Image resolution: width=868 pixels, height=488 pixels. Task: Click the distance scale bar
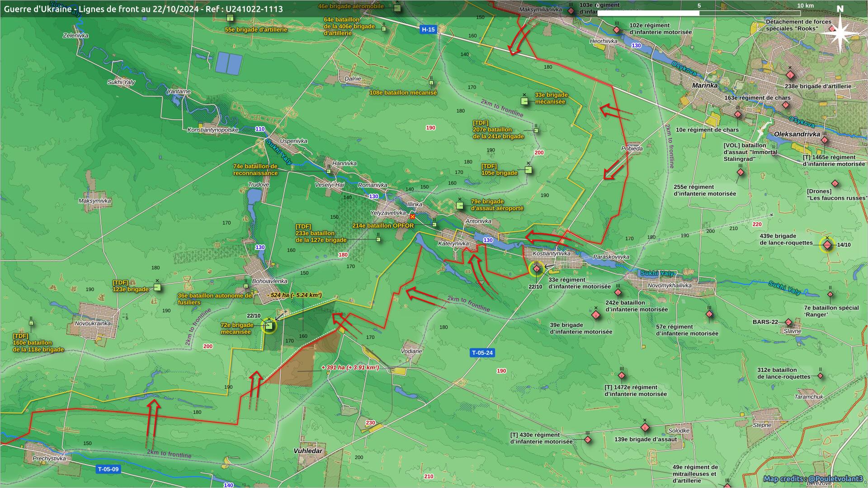click(x=699, y=13)
